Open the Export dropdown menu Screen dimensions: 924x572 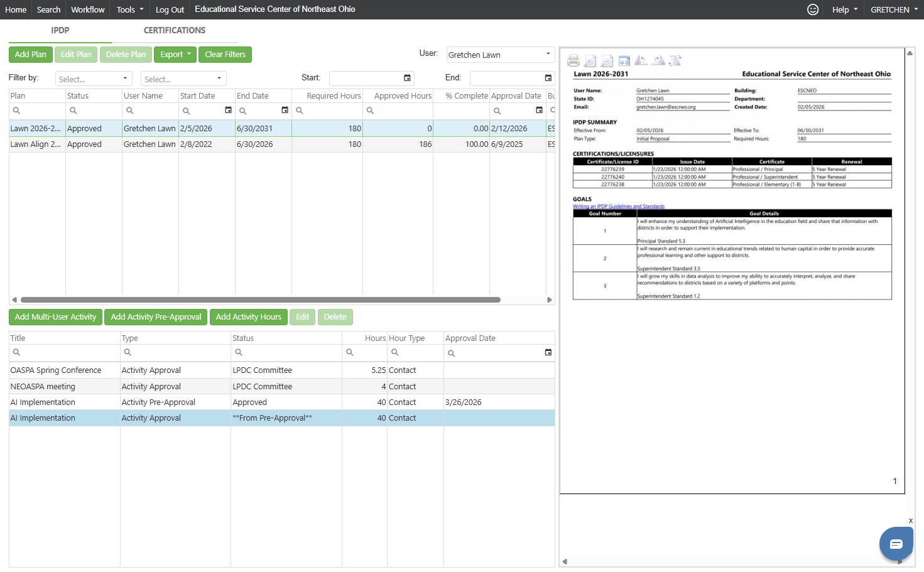click(x=175, y=55)
